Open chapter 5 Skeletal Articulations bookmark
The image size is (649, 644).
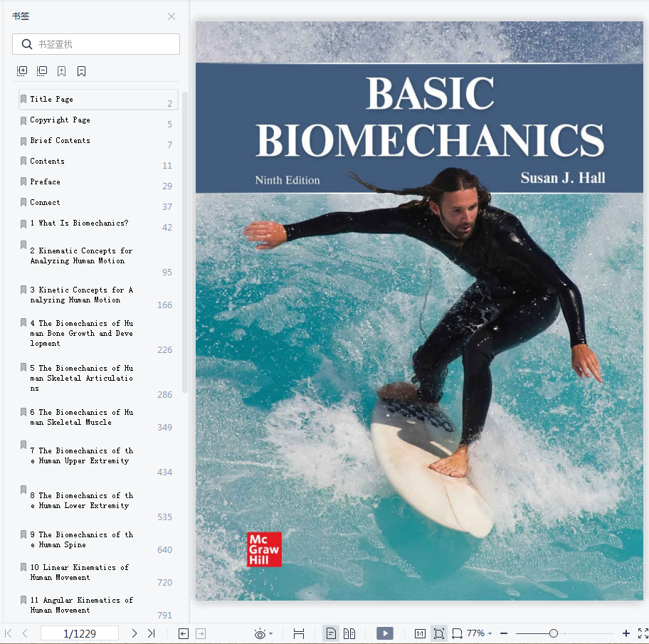98,379
